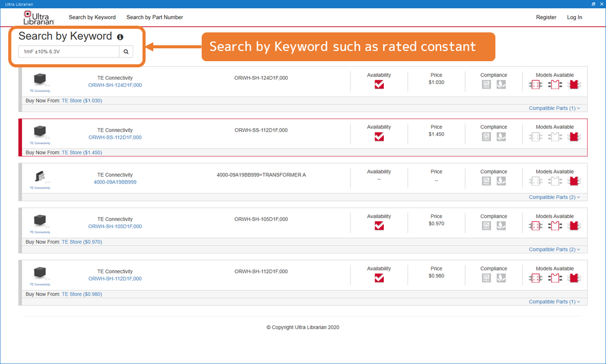
Task: Select 3D model icon for ORWH-SS-112D1F,000
Action: click(x=574, y=137)
